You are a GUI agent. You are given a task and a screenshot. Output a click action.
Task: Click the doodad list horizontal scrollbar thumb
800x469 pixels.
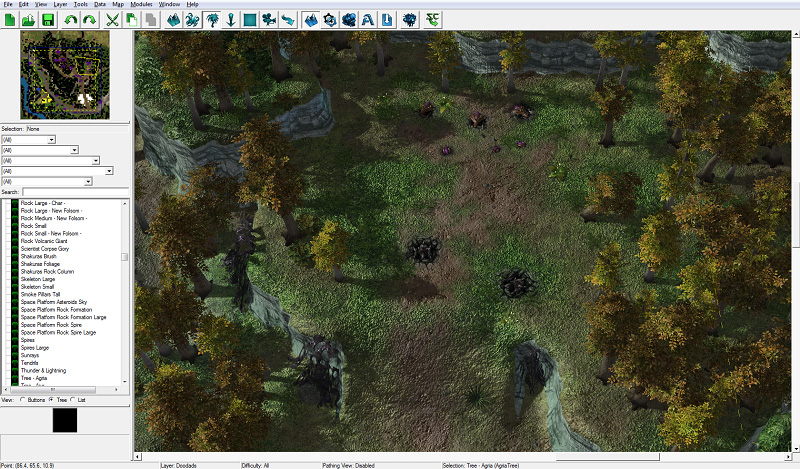coord(53,389)
